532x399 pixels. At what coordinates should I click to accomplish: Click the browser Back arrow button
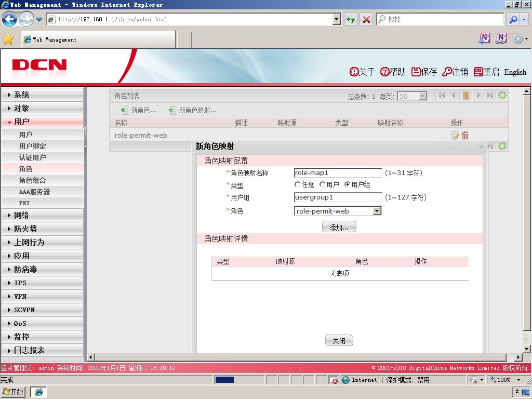click(x=9, y=19)
